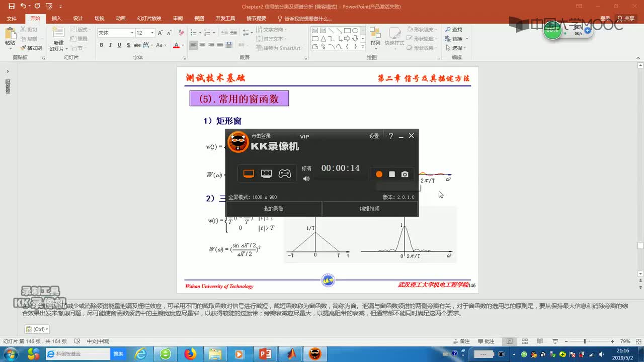Open the Animations (动画) tab
The height and width of the screenshot is (362, 644).
click(121, 19)
